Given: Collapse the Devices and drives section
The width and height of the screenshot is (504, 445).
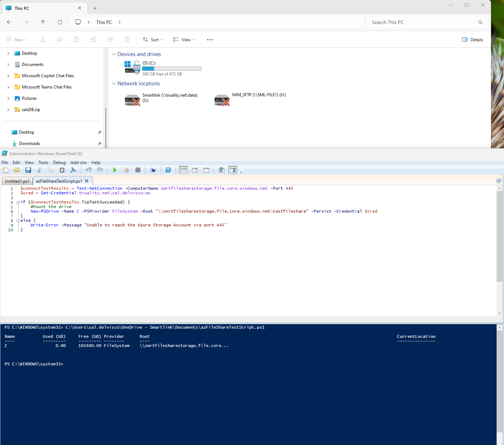Looking at the screenshot, I should coord(114,54).
